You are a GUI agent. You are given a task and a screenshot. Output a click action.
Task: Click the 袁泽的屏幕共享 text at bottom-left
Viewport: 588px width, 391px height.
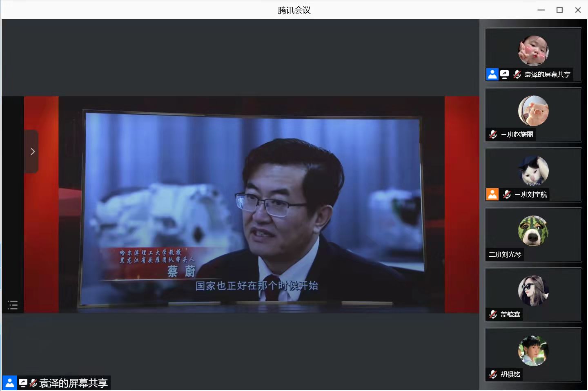pyautogui.click(x=73, y=383)
